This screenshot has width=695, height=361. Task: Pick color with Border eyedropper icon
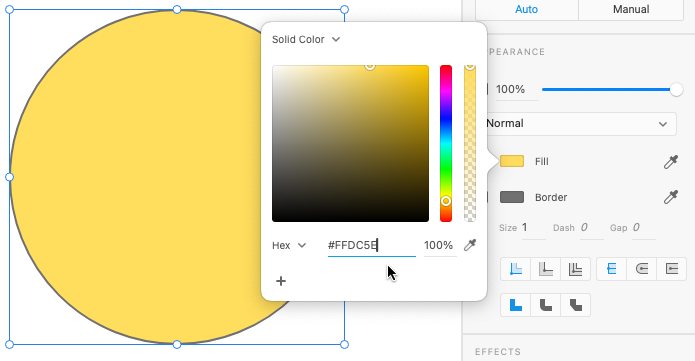671,197
